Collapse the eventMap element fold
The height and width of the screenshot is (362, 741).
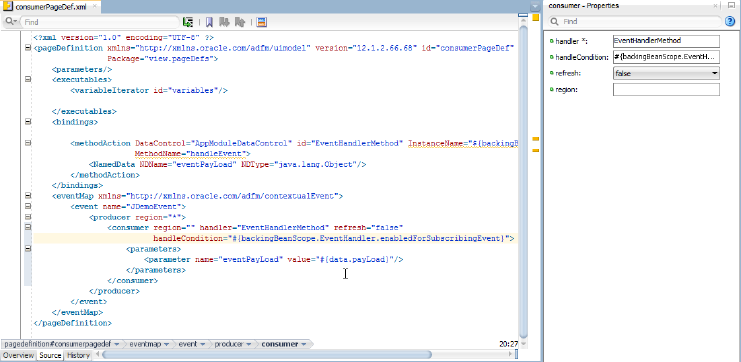click(28, 196)
